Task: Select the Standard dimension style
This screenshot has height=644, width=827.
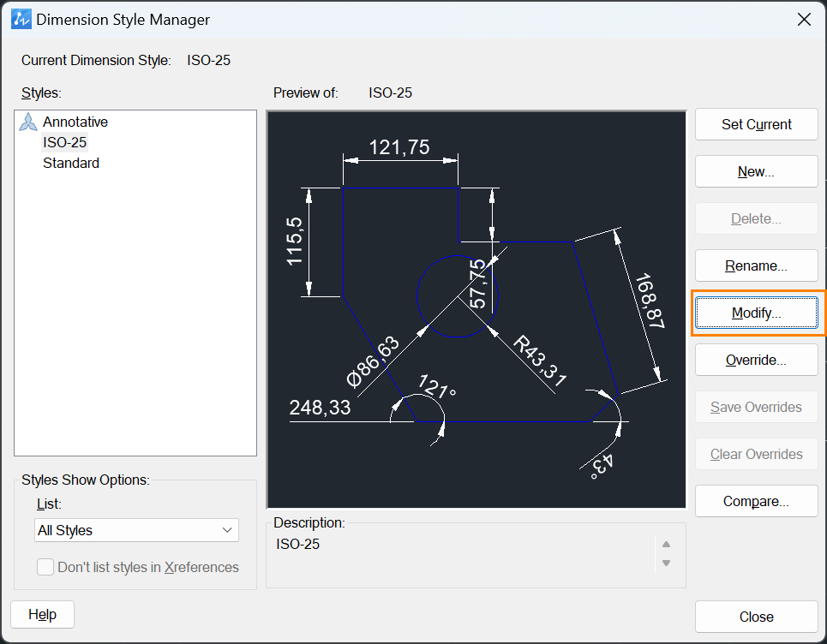Action: pos(70,163)
